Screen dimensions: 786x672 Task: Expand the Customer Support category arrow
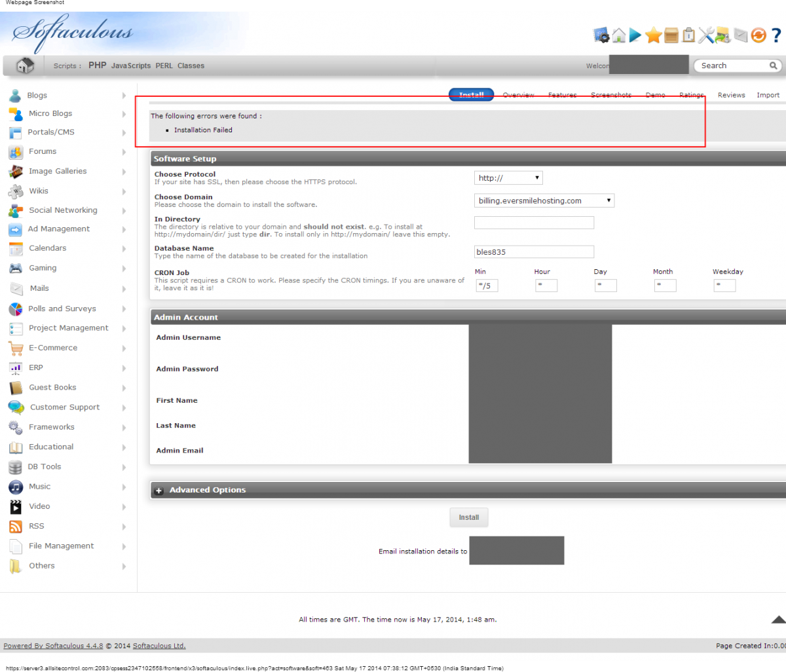pos(124,408)
